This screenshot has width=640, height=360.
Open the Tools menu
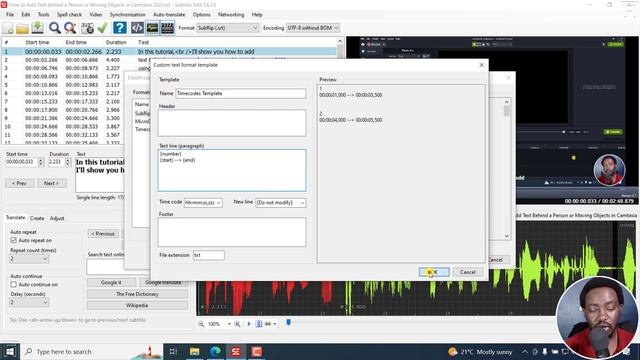(43, 14)
